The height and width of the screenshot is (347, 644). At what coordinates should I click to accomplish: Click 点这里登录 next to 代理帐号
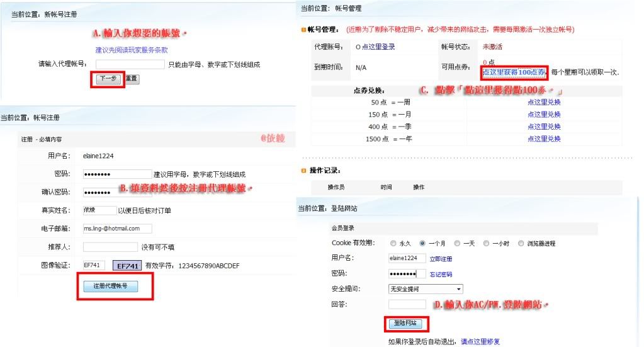tap(379, 47)
